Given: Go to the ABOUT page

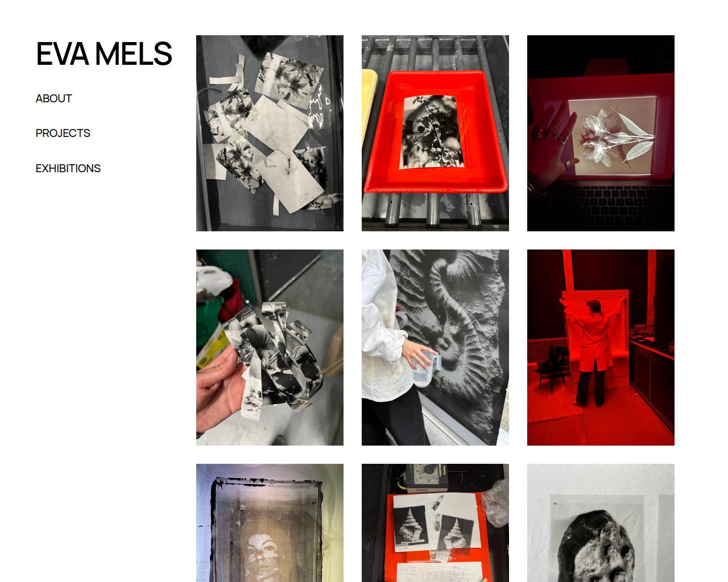Looking at the screenshot, I should (53, 98).
